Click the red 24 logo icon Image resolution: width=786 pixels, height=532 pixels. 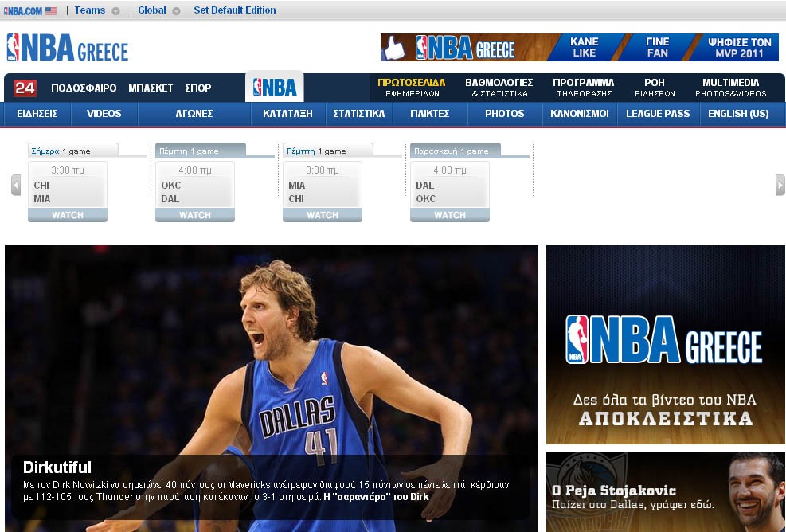coord(25,88)
